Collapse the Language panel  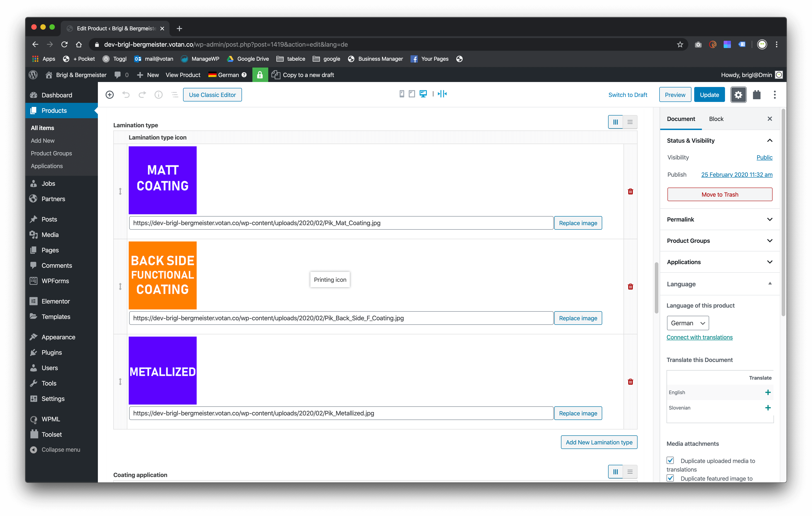[x=770, y=284]
